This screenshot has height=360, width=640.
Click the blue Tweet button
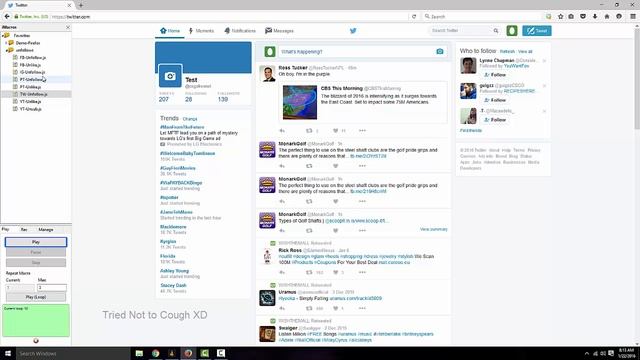coord(537,31)
